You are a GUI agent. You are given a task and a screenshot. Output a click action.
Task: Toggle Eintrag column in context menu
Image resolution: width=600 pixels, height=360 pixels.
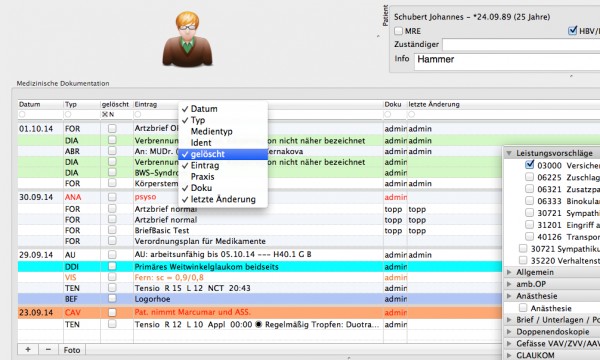pos(223,165)
